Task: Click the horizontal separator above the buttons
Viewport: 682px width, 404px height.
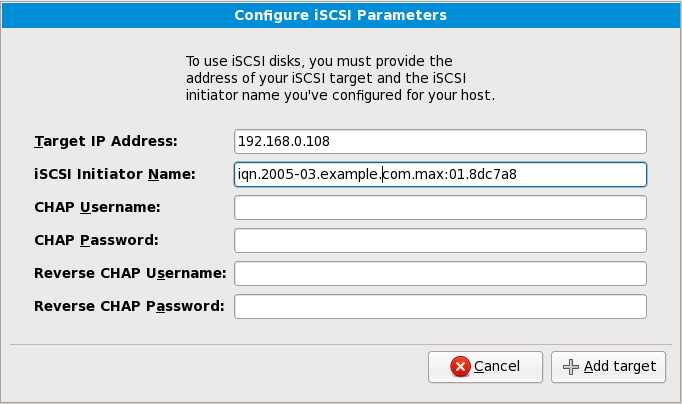Action: [x=340, y=343]
